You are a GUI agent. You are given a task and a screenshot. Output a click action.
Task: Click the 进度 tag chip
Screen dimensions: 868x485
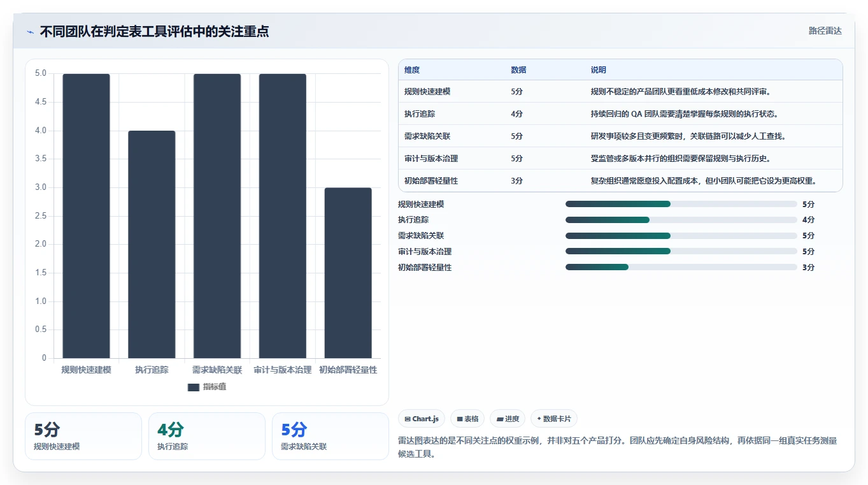508,419
